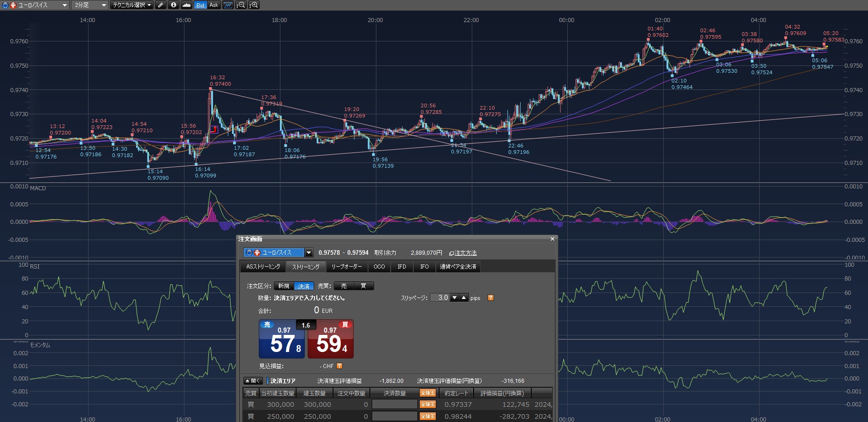The height and width of the screenshot is (422, 868).
Task: Switch chart price to Ask
Action: click(214, 5)
